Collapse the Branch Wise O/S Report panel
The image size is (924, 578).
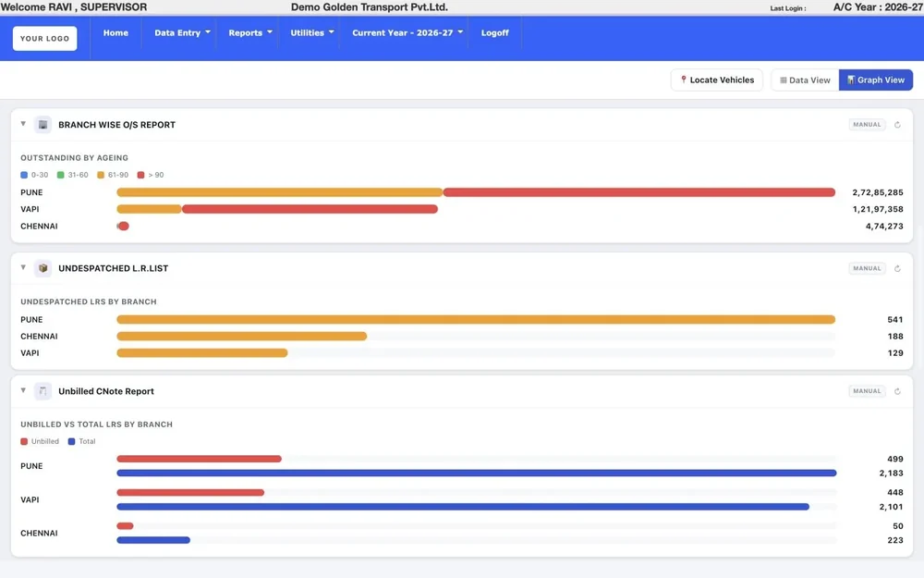click(x=23, y=124)
